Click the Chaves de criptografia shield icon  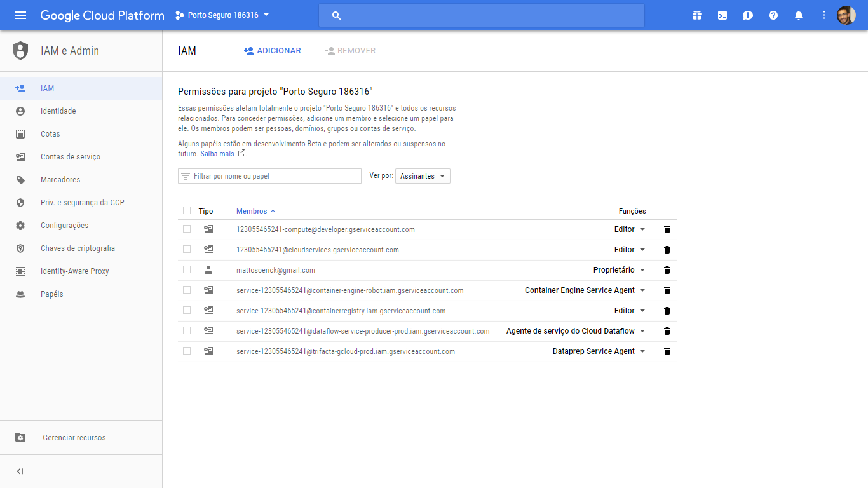click(x=20, y=248)
